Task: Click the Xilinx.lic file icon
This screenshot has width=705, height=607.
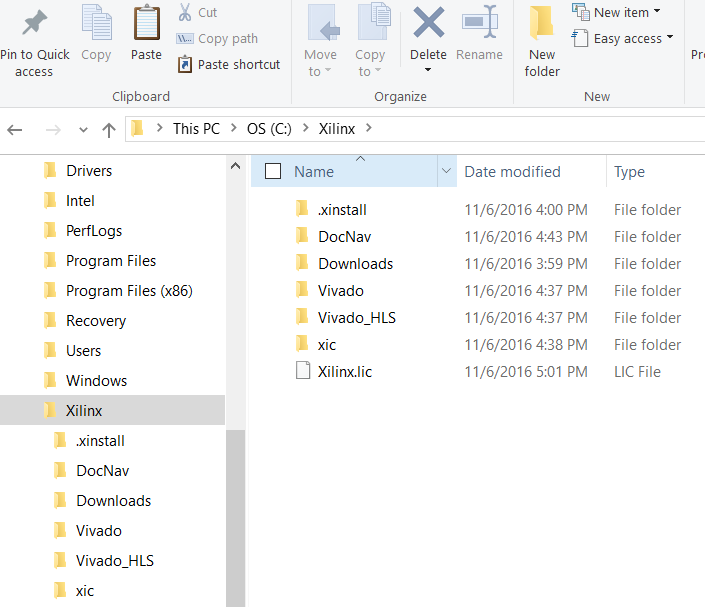Action: pyautogui.click(x=303, y=370)
